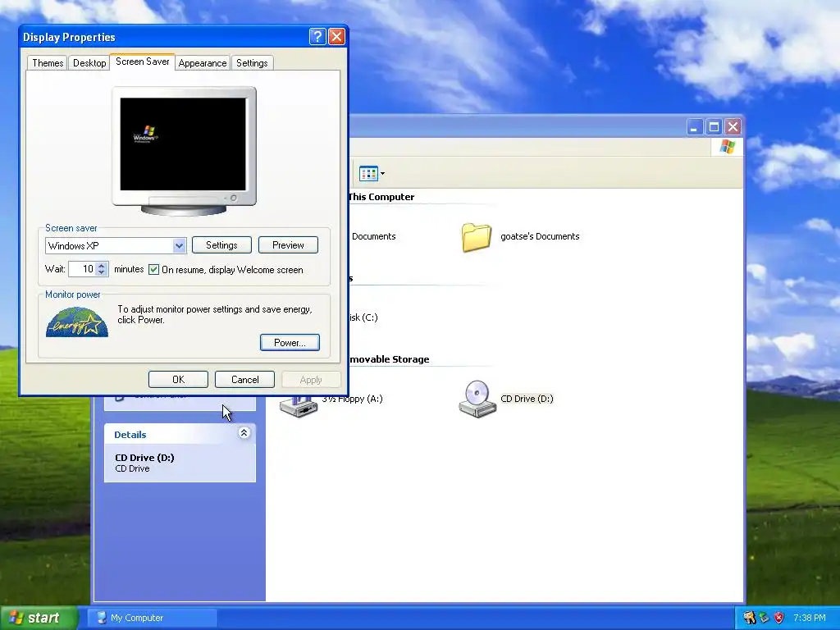Select the 3½ Floppy (A:) drive icon
Image resolution: width=840 pixels, height=630 pixels.
[299, 407]
